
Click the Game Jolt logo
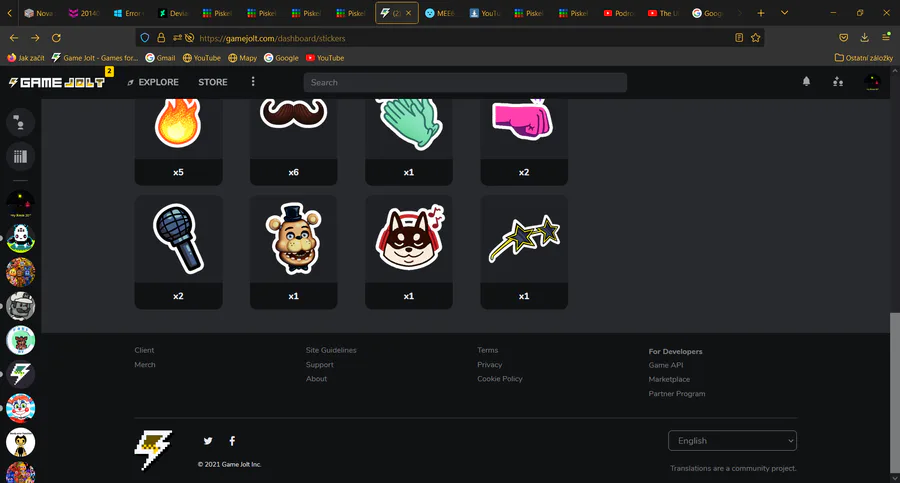56,83
